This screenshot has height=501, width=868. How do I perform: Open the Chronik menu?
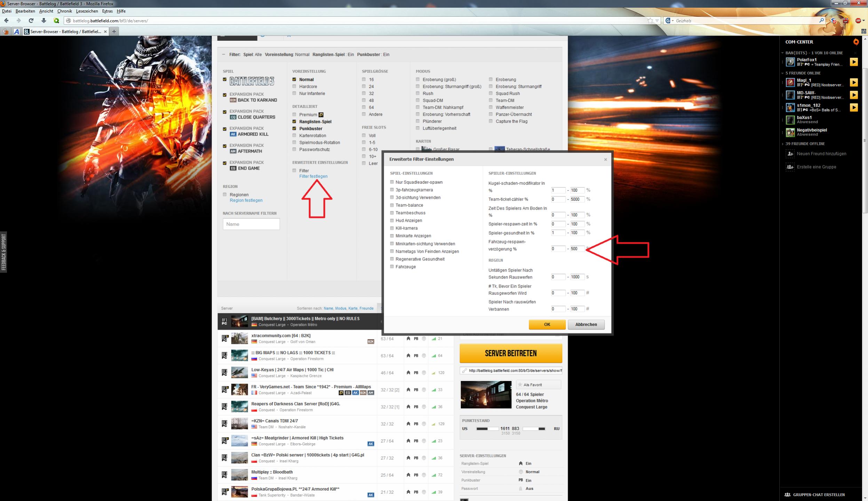pos(64,11)
